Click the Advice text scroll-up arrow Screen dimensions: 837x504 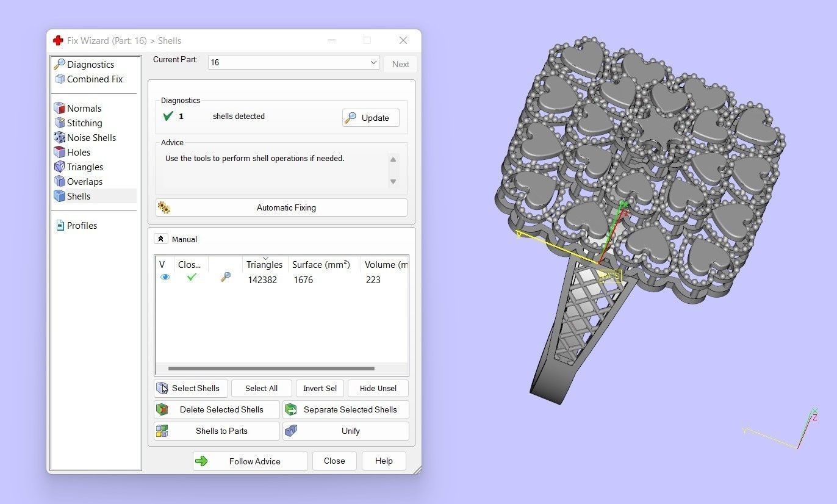coord(393,160)
